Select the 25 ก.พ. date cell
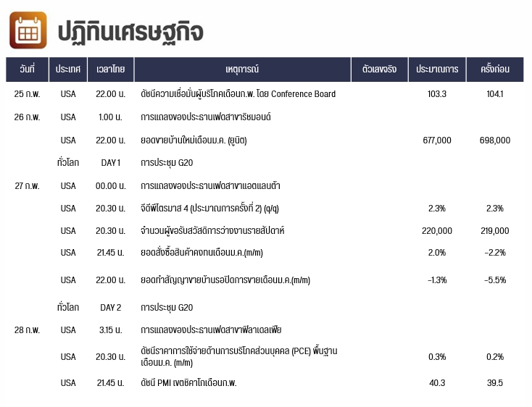 (27, 94)
